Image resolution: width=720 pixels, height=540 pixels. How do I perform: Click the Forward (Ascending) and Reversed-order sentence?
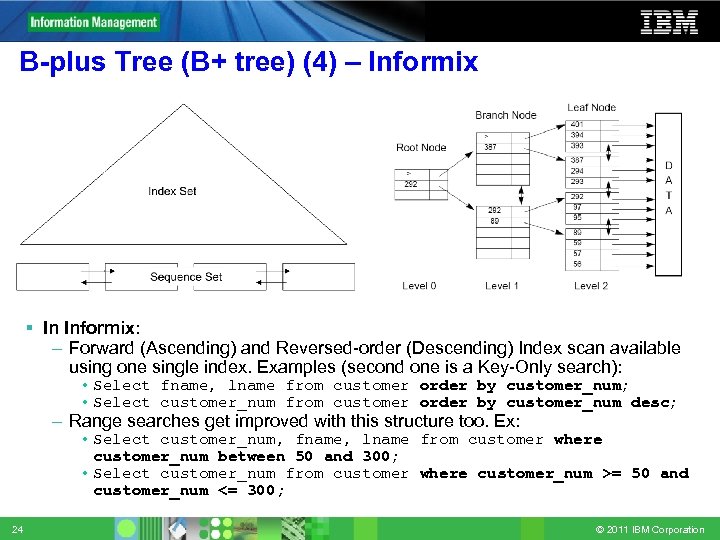(374, 357)
